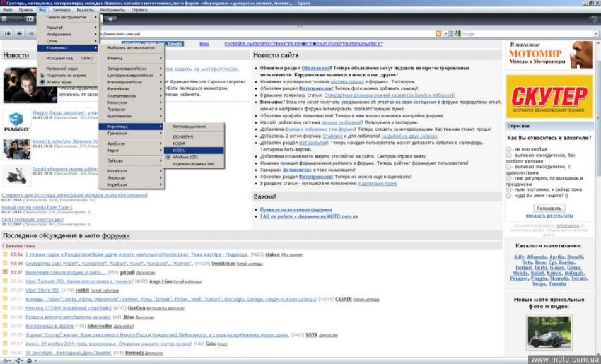The image size is (601, 364).
Task: Open the Aprilia catalog link
Action: click(557, 257)
